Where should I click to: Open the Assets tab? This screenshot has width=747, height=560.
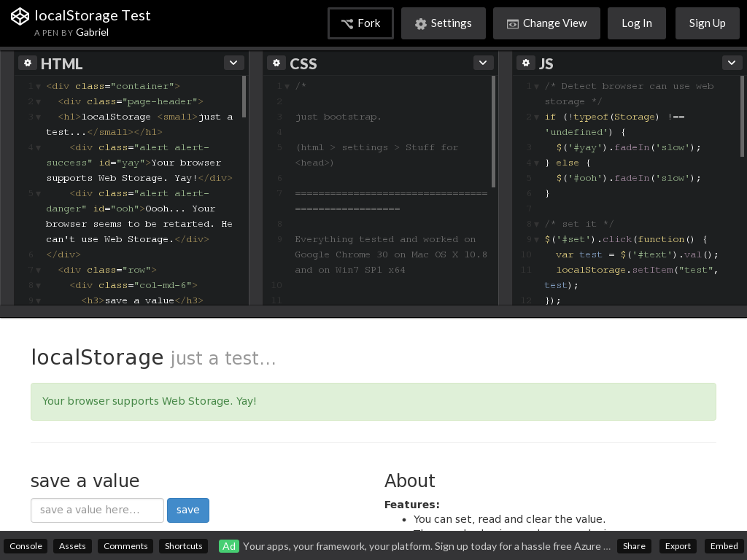click(72, 546)
